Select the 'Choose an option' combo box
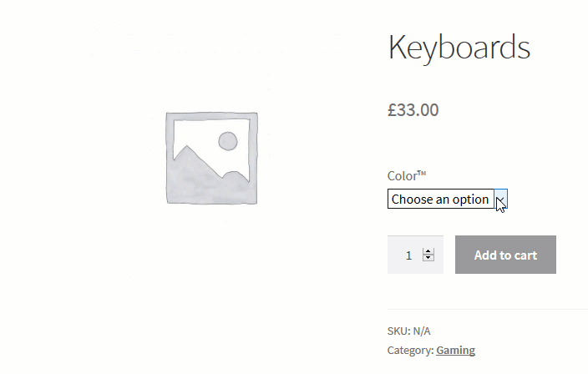Image resolution: width=588 pixels, height=374 pixels. [448, 199]
